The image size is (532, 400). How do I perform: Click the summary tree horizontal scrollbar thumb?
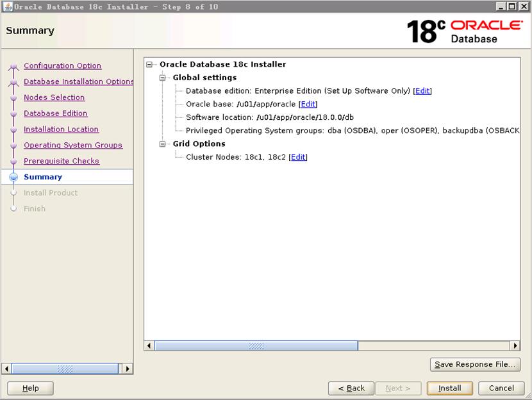[256, 346]
